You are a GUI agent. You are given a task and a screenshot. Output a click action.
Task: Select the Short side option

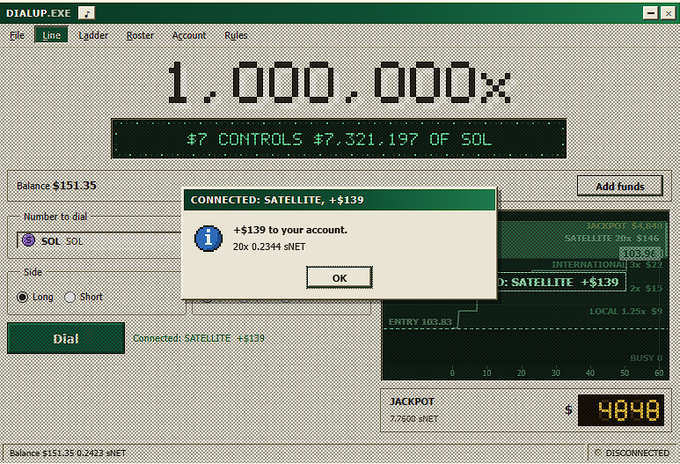[x=84, y=297]
